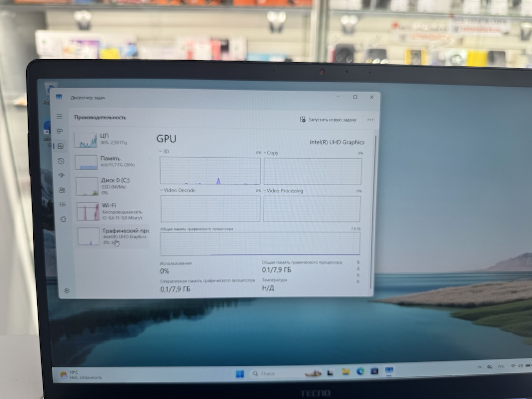Click the 3D usage graph
Viewport: 532px width, 399px height.
210,170
